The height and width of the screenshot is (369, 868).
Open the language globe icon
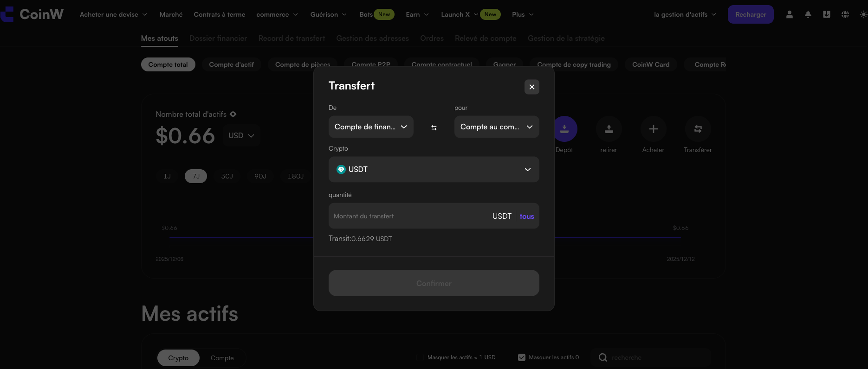[x=845, y=14]
